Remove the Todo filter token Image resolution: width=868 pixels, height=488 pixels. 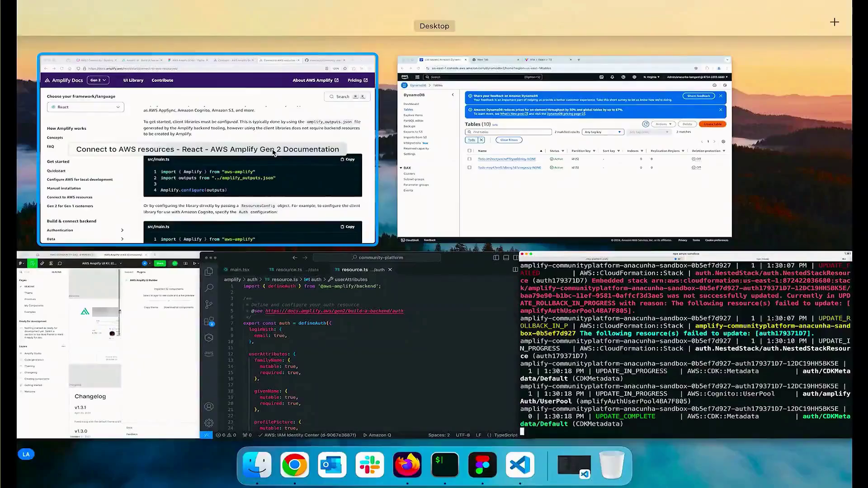click(x=481, y=140)
